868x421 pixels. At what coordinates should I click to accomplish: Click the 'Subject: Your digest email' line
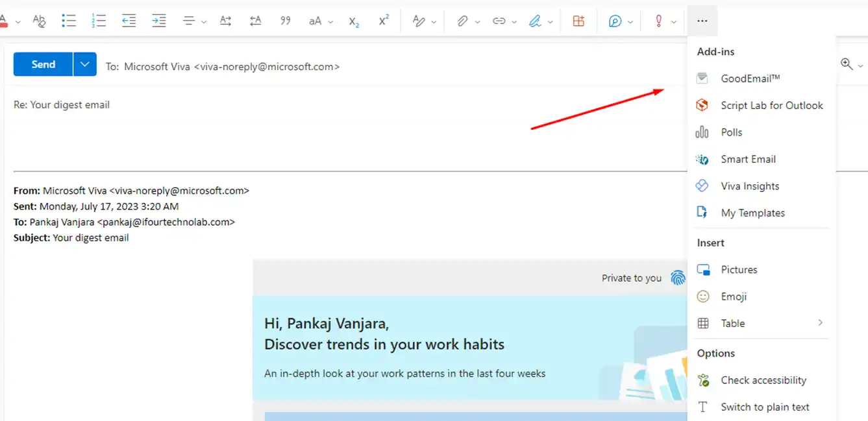click(71, 237)
